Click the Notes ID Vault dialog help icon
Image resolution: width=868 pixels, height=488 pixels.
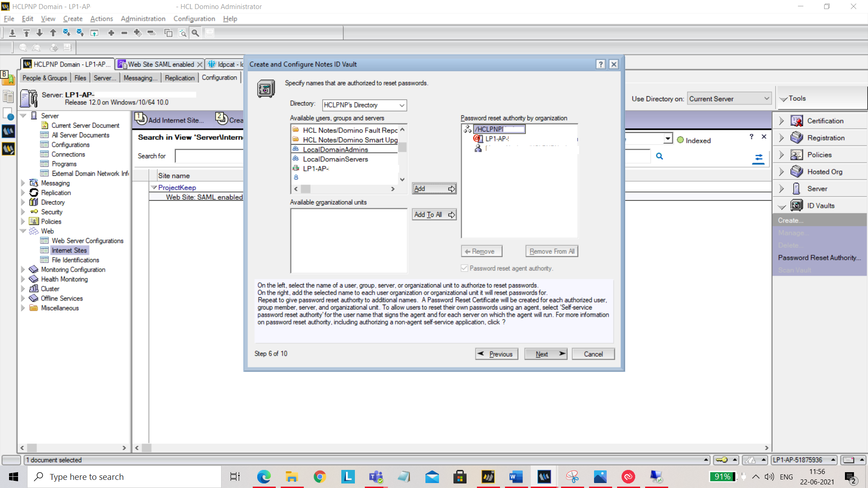click(601, 64)
